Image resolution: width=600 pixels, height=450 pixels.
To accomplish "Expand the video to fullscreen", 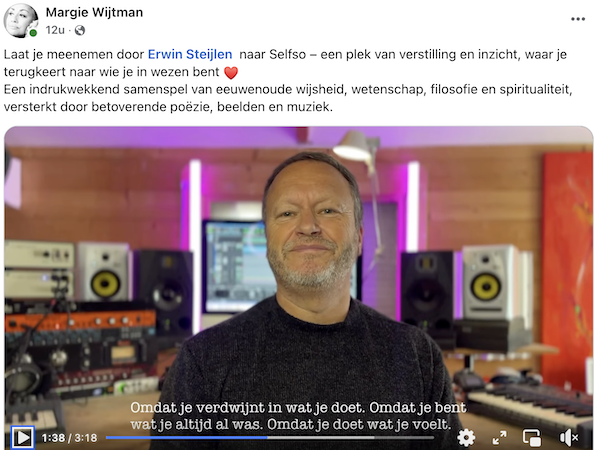I will click(x=499, y=437).
